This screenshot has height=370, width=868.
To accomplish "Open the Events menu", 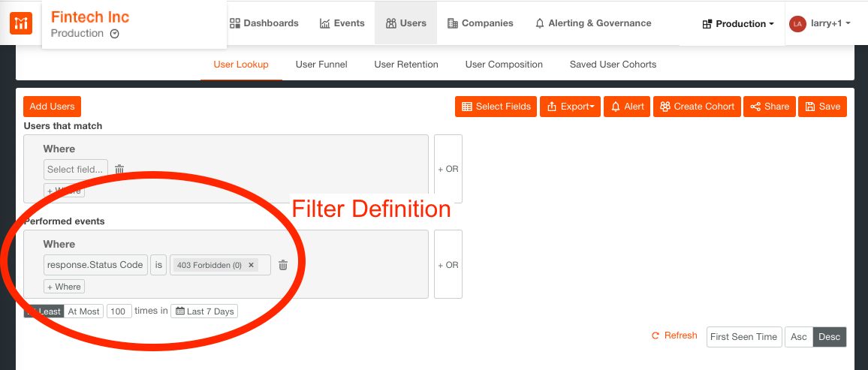I will (x=342, y=23).
